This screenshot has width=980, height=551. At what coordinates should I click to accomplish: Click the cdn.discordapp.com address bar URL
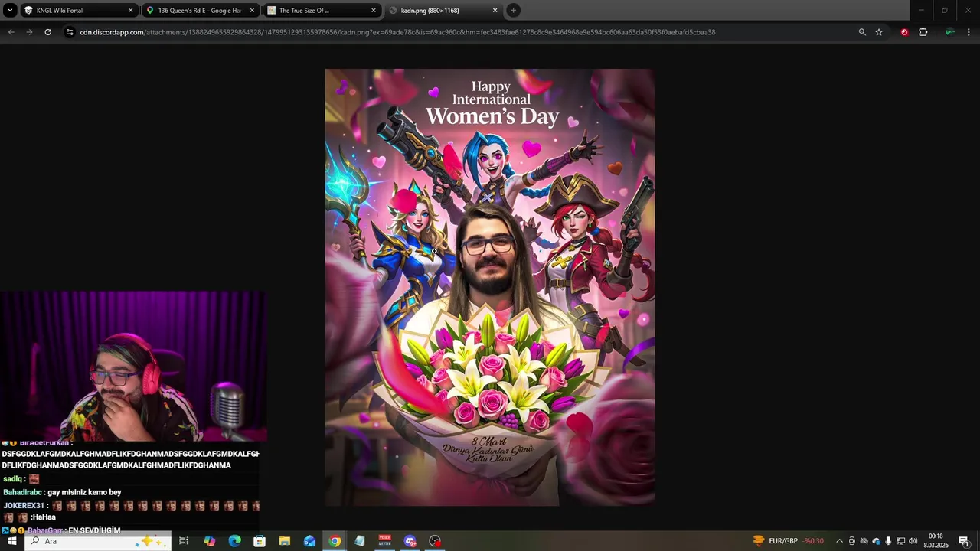(397, 32)
